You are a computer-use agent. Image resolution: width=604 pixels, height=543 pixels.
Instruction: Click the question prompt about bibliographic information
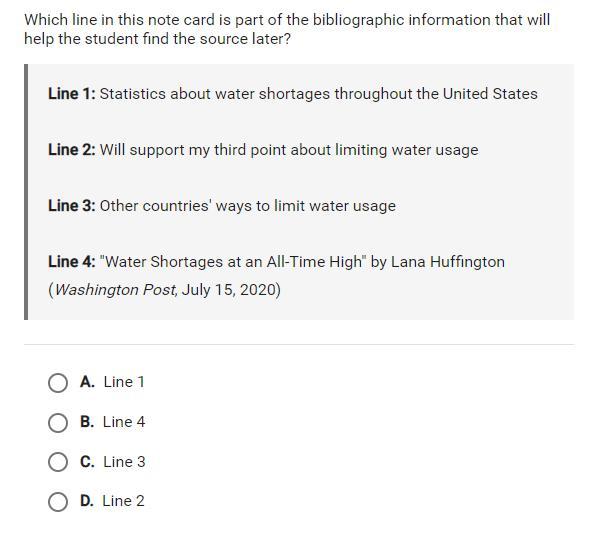coord(287,29)
